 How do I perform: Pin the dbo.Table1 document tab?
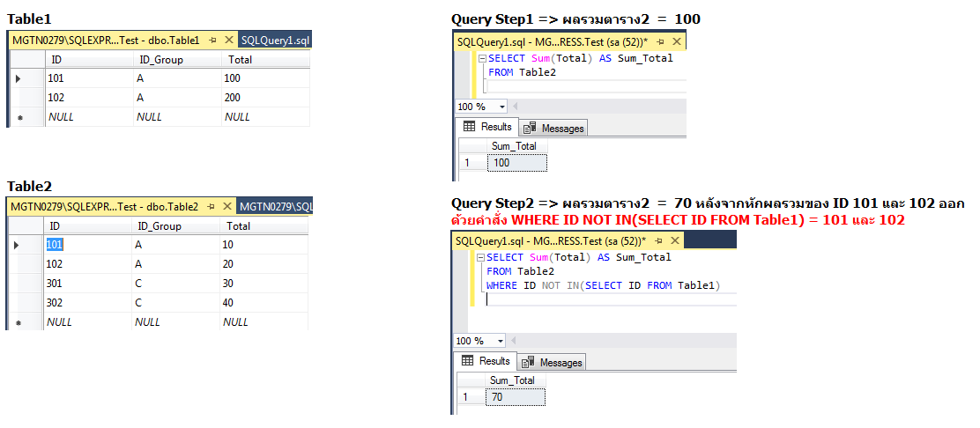(212, 41)
